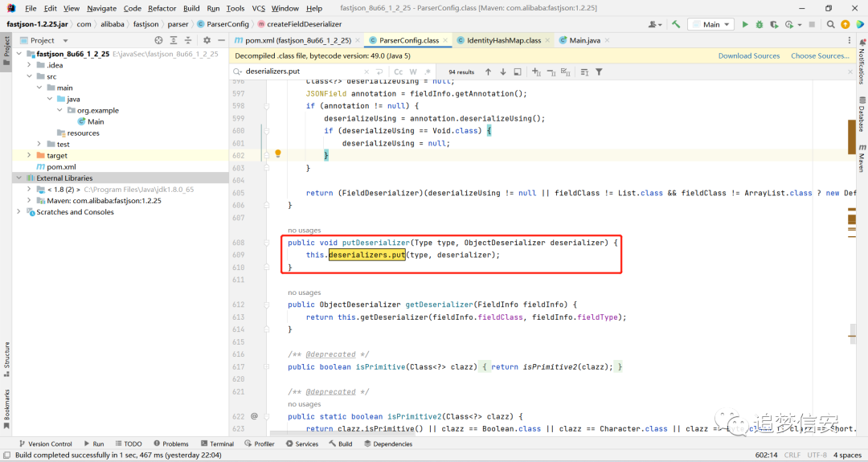The image size is (868, 462).
Task: Expand all nodes in Project panel
Action: pos(174,40)
